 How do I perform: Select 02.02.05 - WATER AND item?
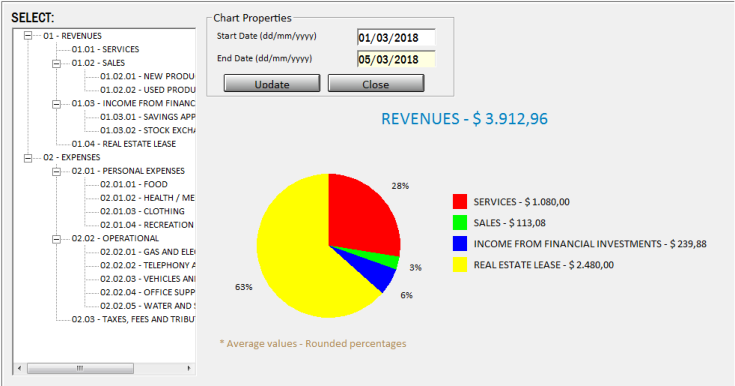pyautogui.click(x=147, y=306)
